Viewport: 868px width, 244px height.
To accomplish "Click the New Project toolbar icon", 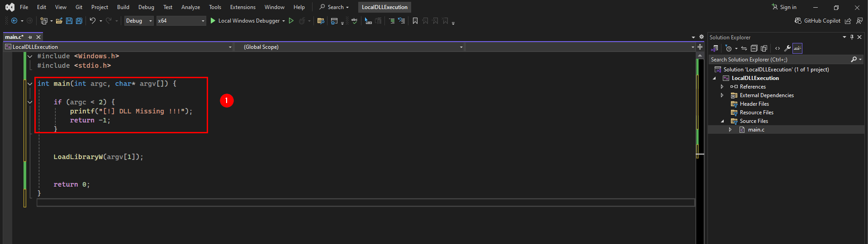I will [x=44, y=21].
